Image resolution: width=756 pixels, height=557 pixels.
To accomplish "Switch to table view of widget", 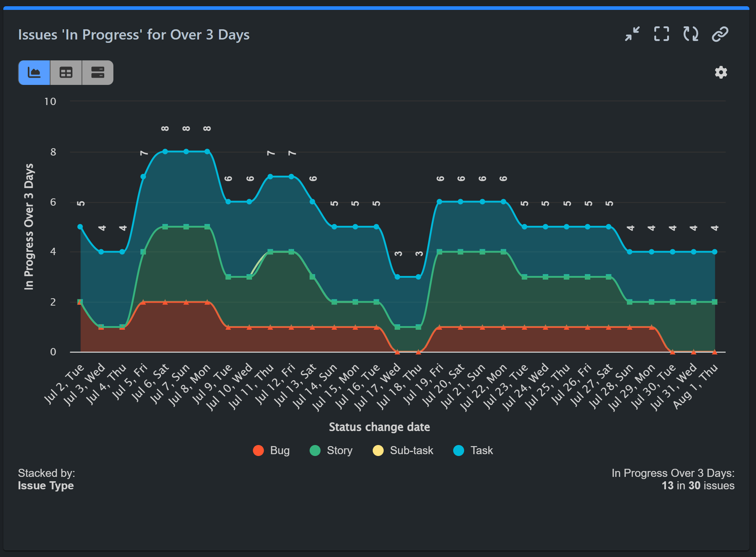I will pos(65,72).
